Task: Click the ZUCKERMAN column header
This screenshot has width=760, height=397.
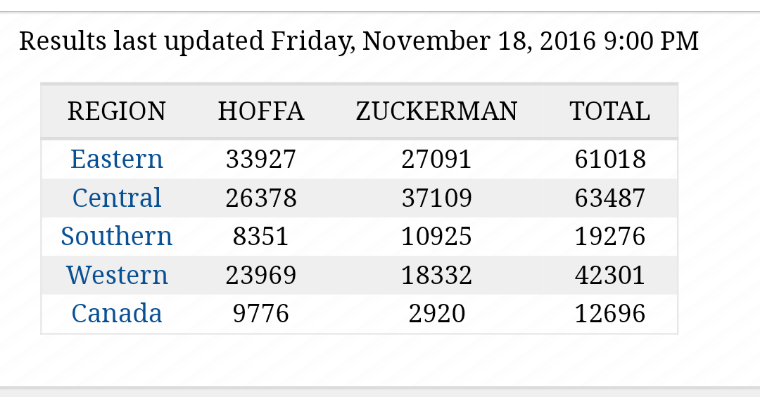Action: click(x=436, y=111)
